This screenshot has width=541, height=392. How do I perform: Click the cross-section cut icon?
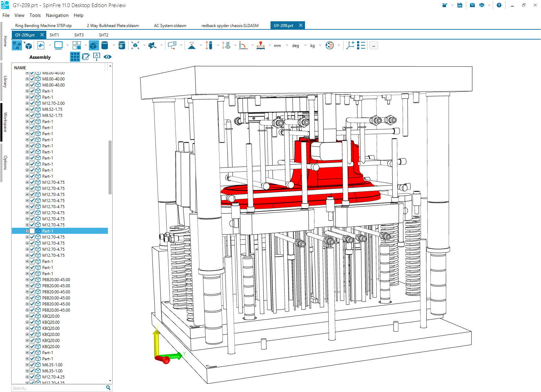tap(152, 45)
